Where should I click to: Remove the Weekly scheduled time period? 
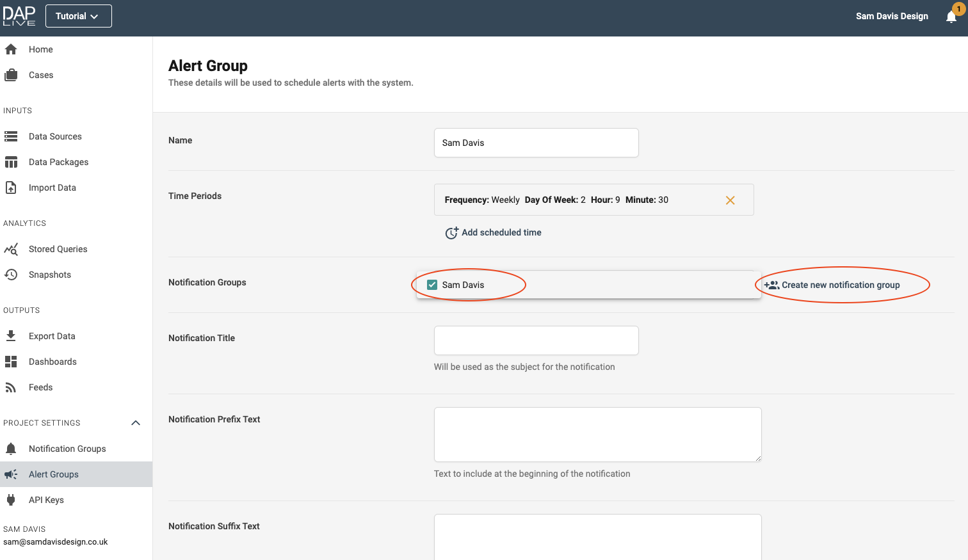[x=730, y=200]
